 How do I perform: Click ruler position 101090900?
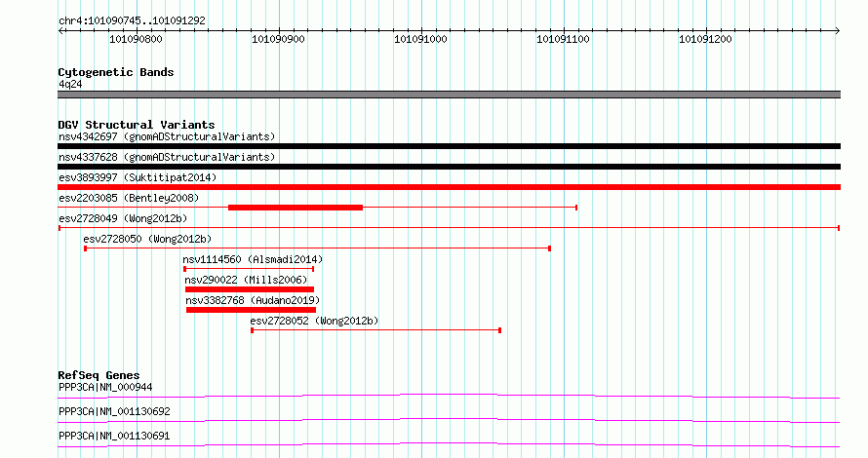coord(278,39)
